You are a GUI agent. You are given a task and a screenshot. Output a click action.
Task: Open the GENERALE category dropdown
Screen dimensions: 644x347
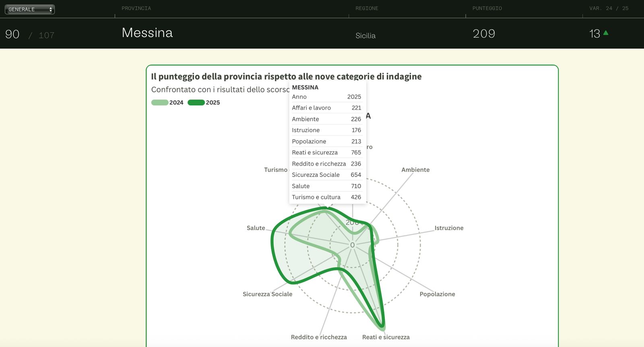[30, 9]
